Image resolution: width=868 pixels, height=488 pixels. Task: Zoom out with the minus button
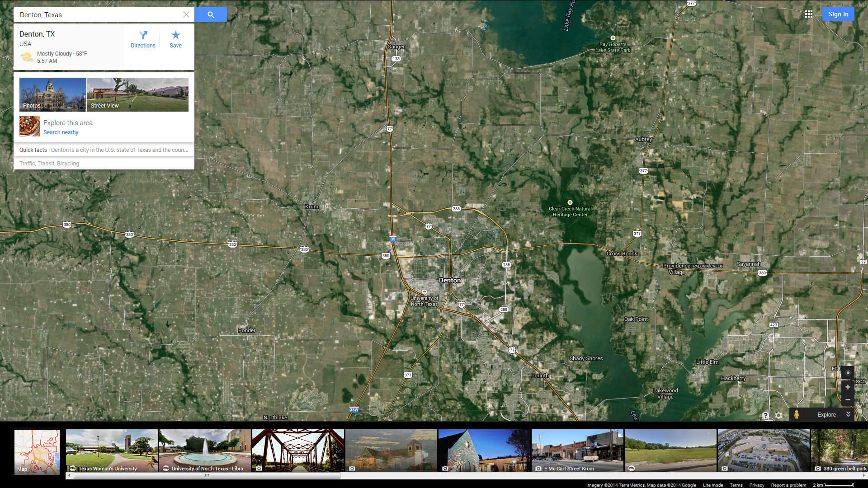pyautogui.click(x=848, y=399)
